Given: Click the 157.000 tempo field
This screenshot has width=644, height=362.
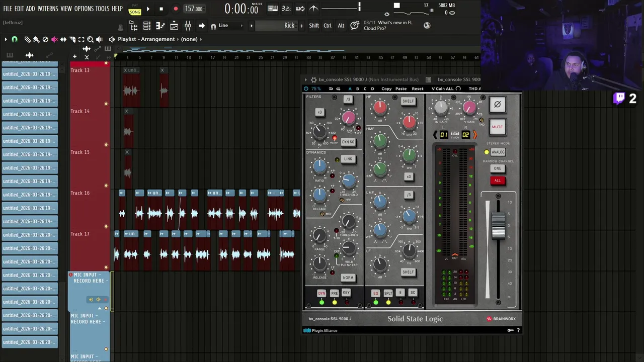Looking at the screenshot, I should (x=194, y=9).
